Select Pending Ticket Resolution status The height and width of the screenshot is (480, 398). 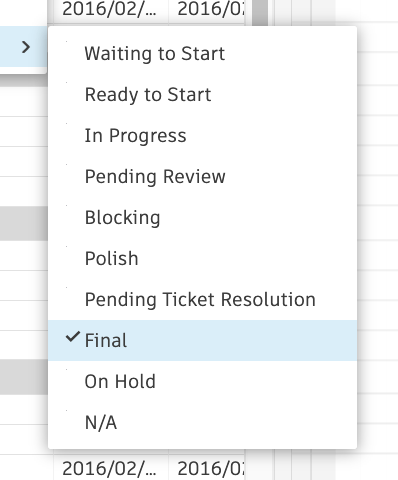202,299
